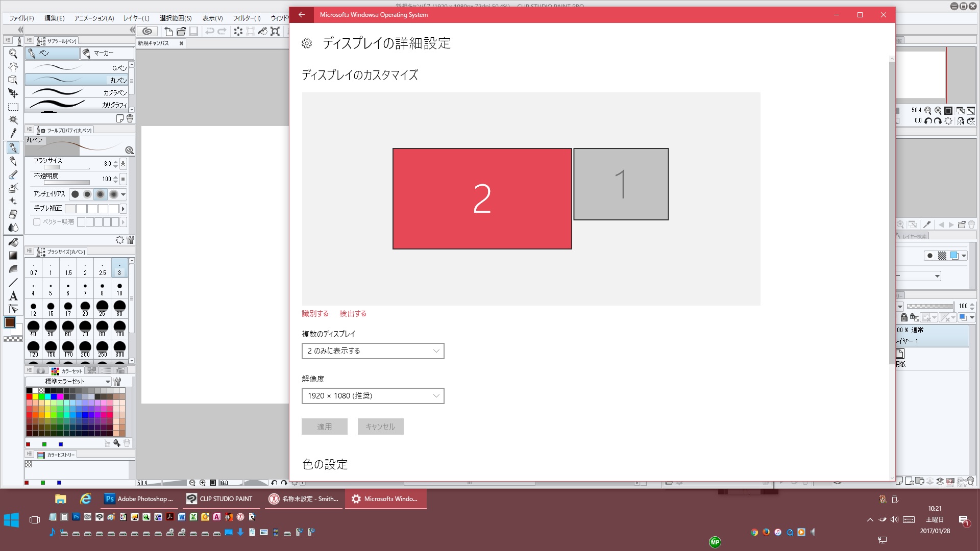Enable the ベクター吸着 checkbox
This screenshot has width=980, height=551.
click(37, 222)
